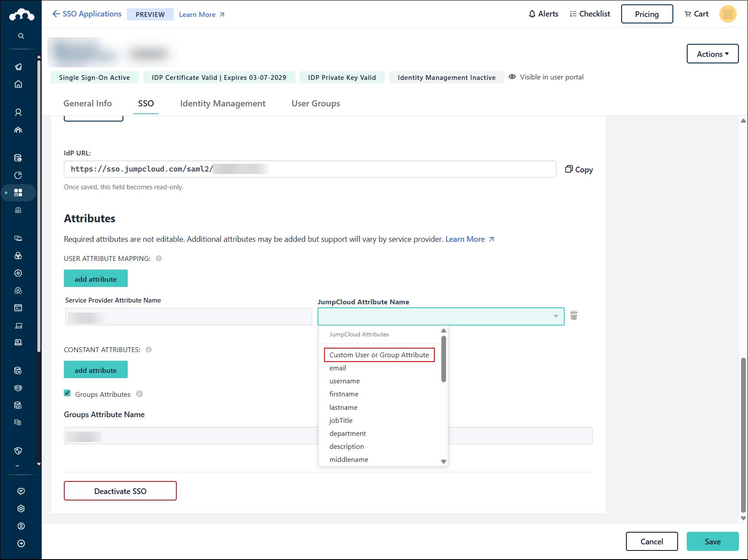Show info tooltip for Constant Attributes
This screenshot has height=560, width=748.
pyautogui.click(x=149, y=349)
